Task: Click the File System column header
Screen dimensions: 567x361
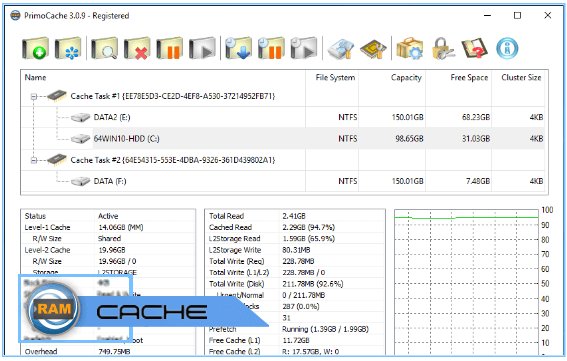Action: [335, 77]
